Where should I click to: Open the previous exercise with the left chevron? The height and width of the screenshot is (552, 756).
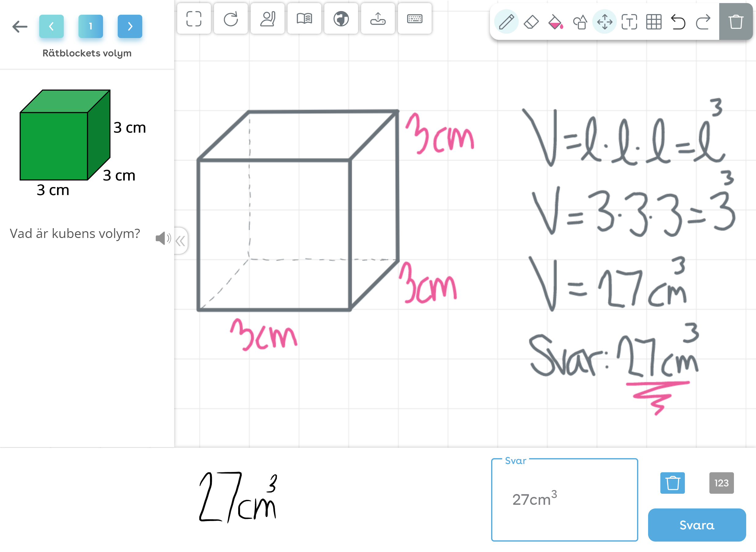pyautogui.click(x=52, y=26)
